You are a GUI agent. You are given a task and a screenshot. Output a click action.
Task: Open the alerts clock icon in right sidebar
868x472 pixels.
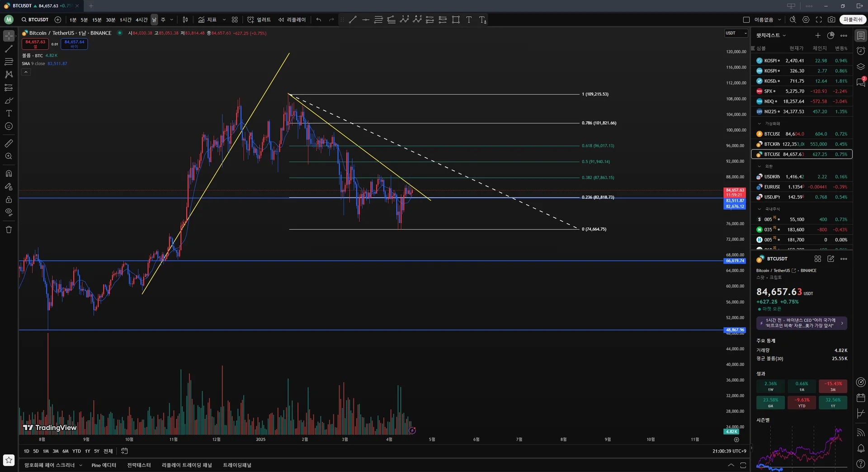point(861,51)
